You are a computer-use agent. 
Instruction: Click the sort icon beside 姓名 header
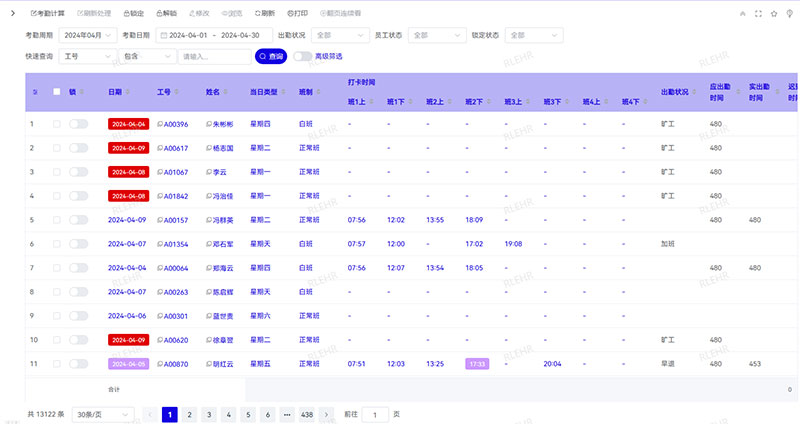pos(225,92)
